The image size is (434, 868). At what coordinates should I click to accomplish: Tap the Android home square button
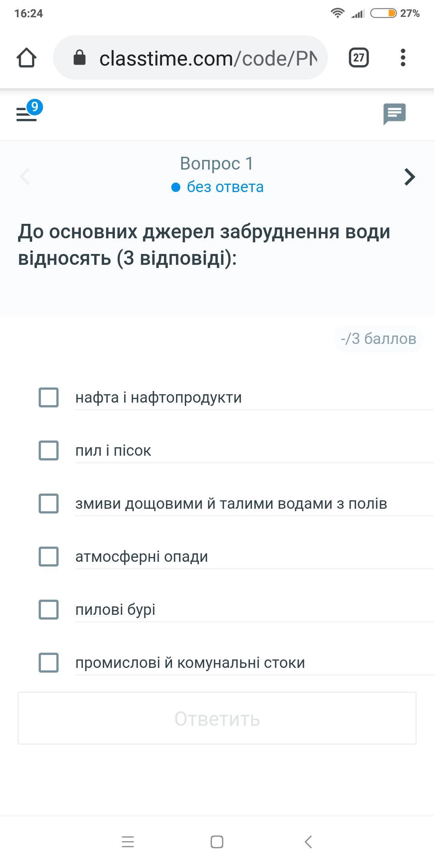217,841
